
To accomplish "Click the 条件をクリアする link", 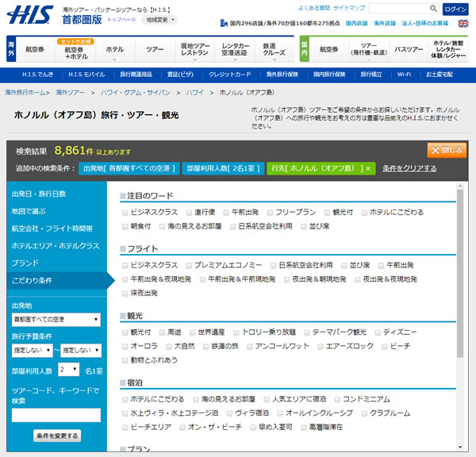I will (x=409, y=169).
